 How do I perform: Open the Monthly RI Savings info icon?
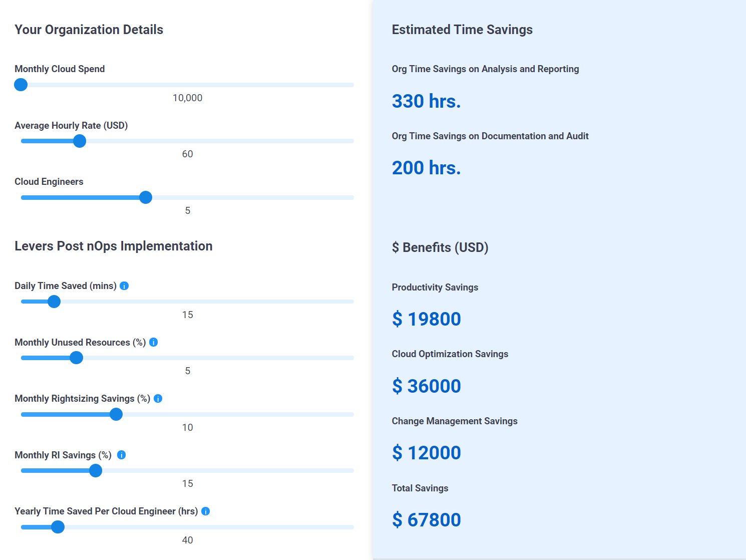click(122, 455)
